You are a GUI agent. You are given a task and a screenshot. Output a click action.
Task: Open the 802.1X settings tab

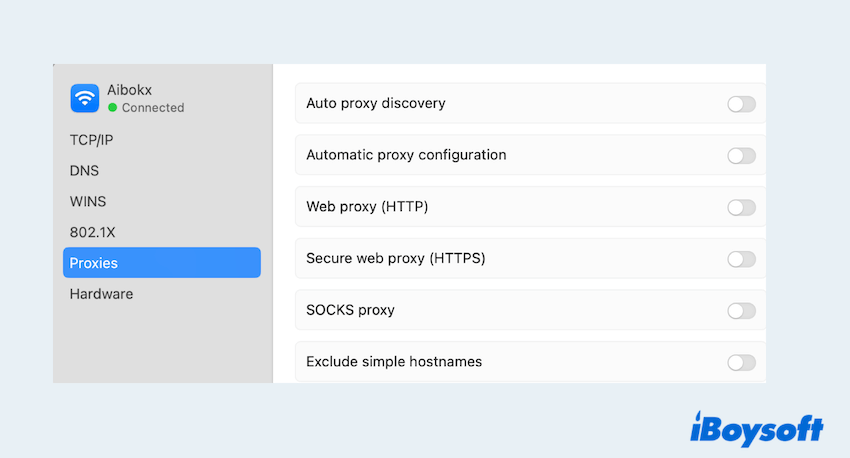point(92,232)
